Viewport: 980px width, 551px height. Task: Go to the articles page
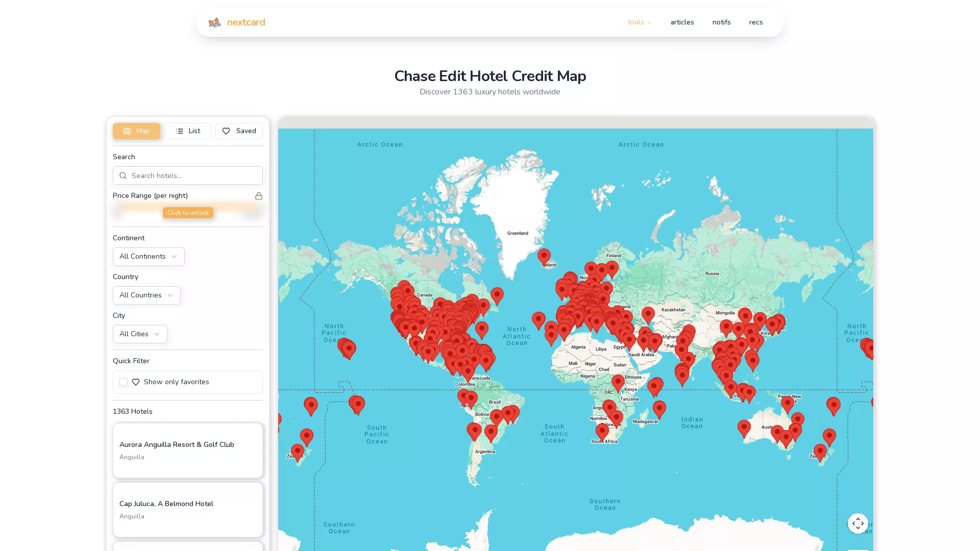coord(682,22)
